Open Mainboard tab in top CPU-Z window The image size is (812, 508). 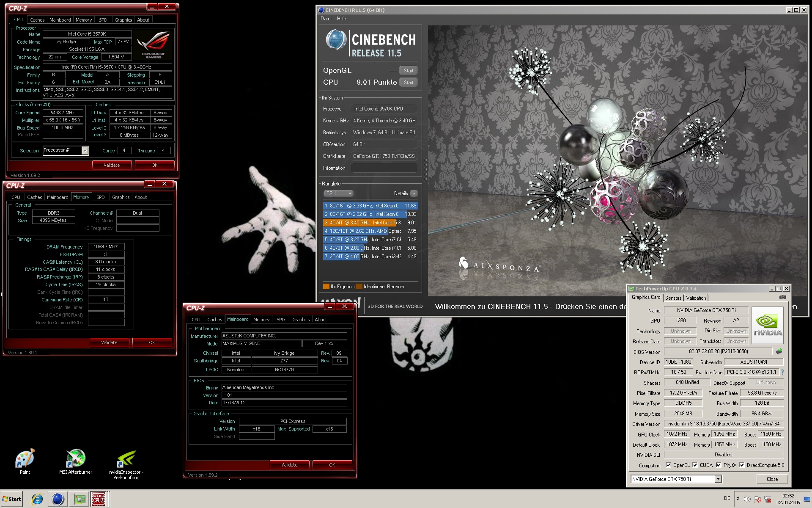coord(60,20)
